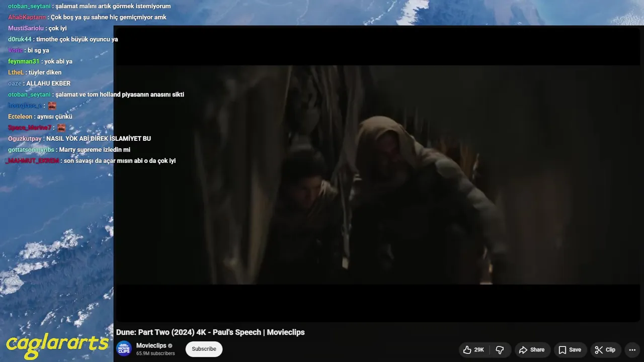Click the video title Dune: Part Two Paul's Speech
This screenshot has width=644, height=362.
click(210, 332)
